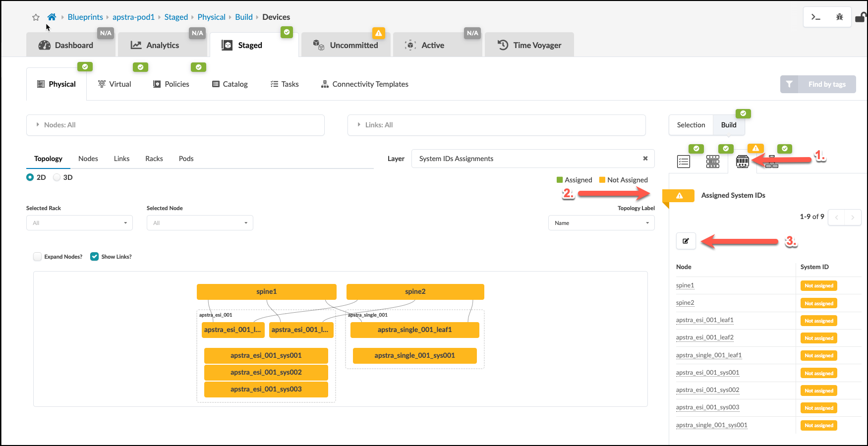Click the home icon in breadcrumb
Image resolution: width=868 pixels, height=446 pixels.
tap(52, 17)
